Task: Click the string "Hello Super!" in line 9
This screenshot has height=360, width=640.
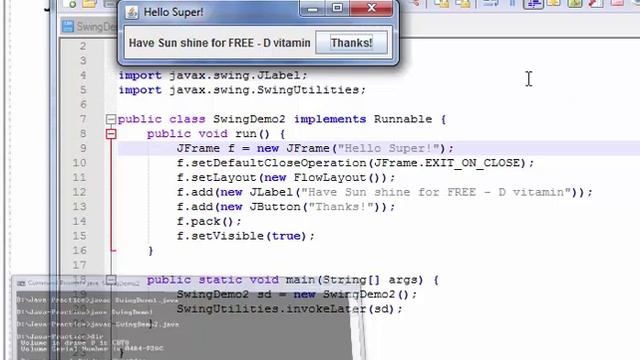Action: pyautogui.click(x=388, y=148)
